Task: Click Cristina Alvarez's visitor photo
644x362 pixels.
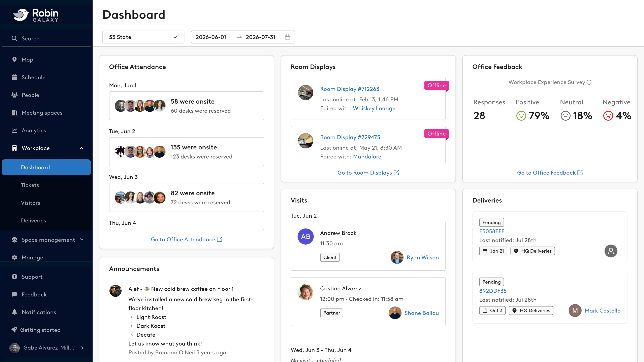Action: coord(305,292)
